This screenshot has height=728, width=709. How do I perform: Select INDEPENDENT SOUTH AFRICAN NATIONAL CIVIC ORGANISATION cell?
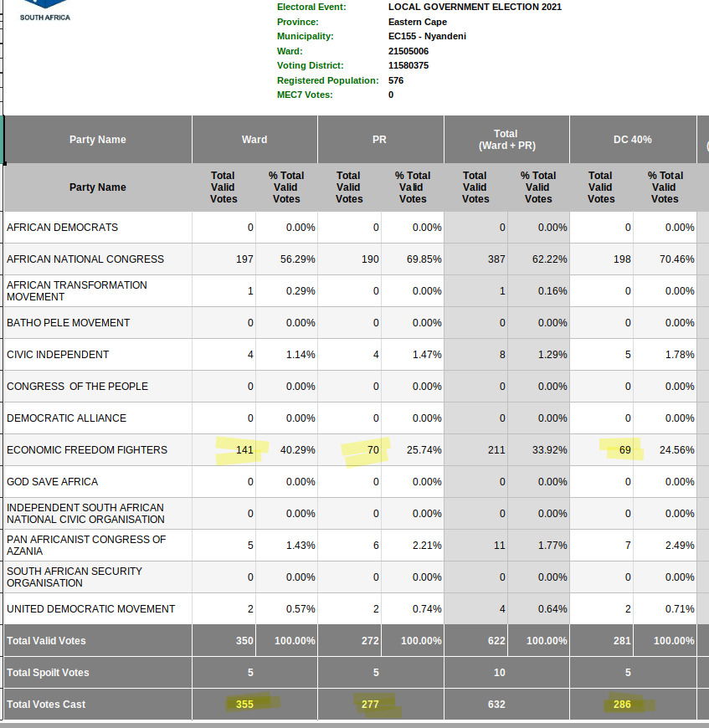click(98, 514)
